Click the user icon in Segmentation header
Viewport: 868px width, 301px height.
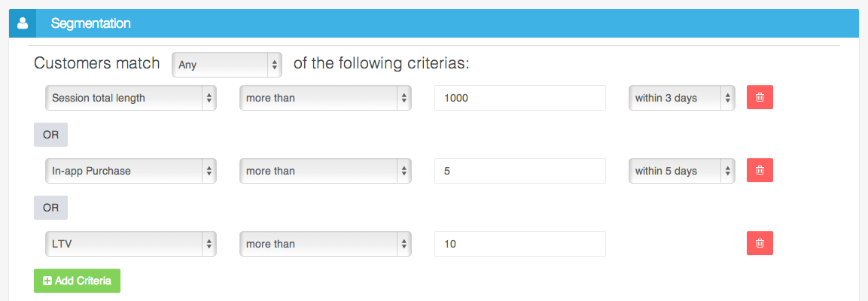point(22,23)
